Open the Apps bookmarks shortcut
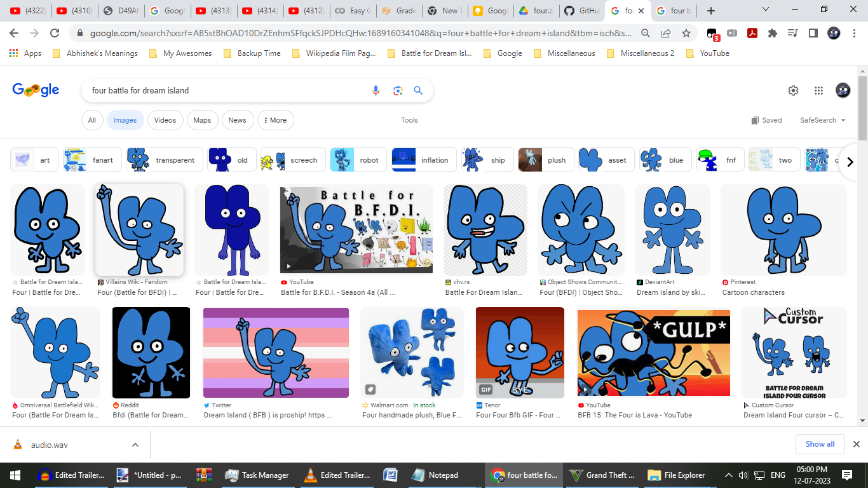 pos(25,53)
